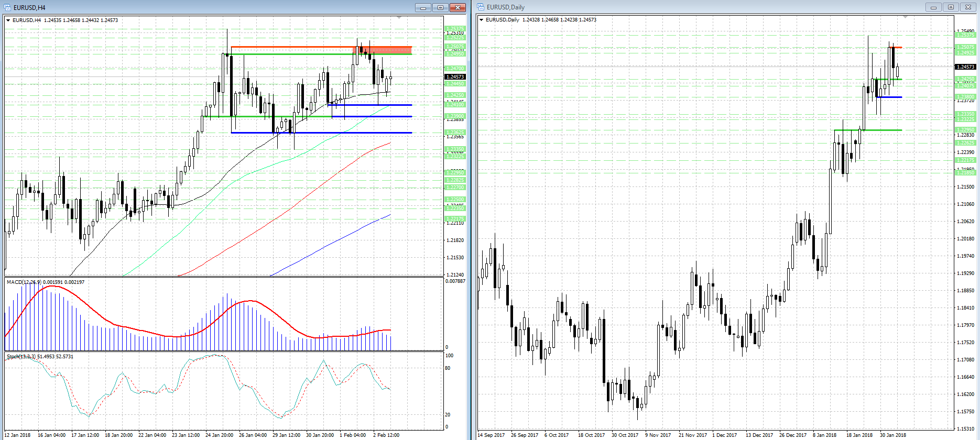The height and width of the screenshot is (440, 980).
Task: Click the 1.22500 green level label on H4
Action: pyautogui.click(x=455, y=200)
